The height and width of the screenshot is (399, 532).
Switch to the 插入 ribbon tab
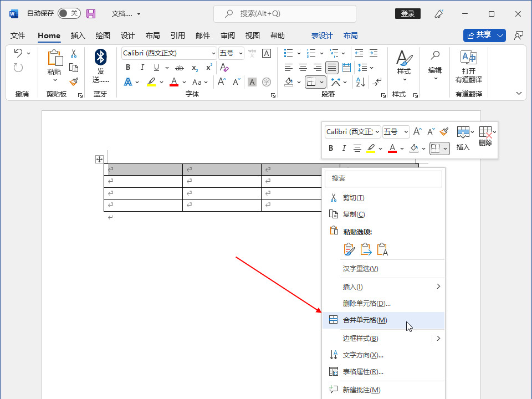(78, 35)
